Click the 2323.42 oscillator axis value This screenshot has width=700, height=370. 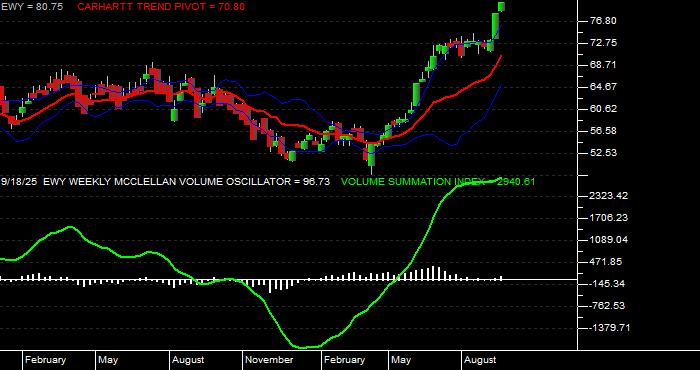click(609, 195)
